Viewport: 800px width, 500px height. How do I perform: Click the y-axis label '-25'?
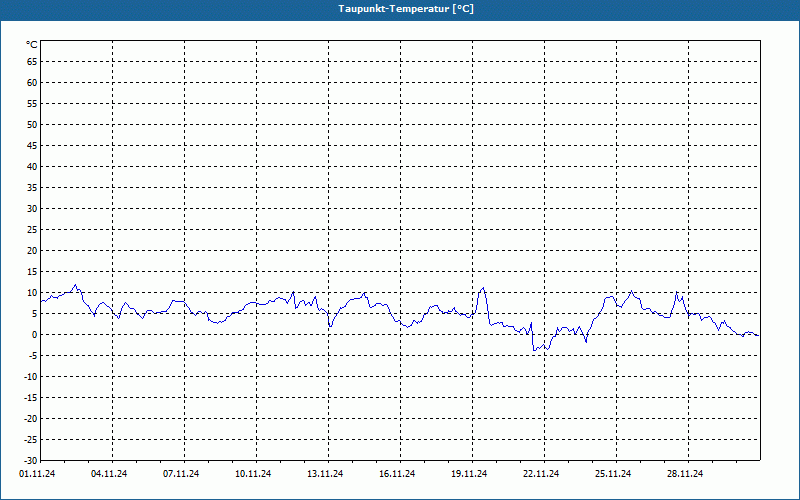[31, 439]
